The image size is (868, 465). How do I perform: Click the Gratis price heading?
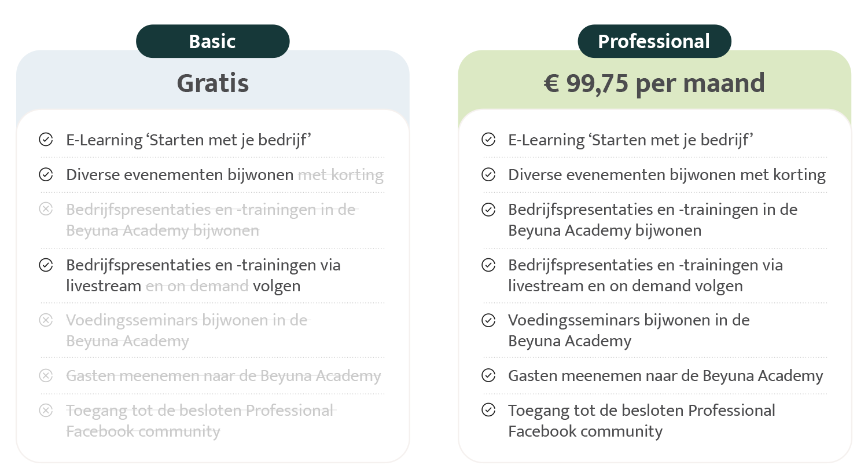[x=212, y=83]
